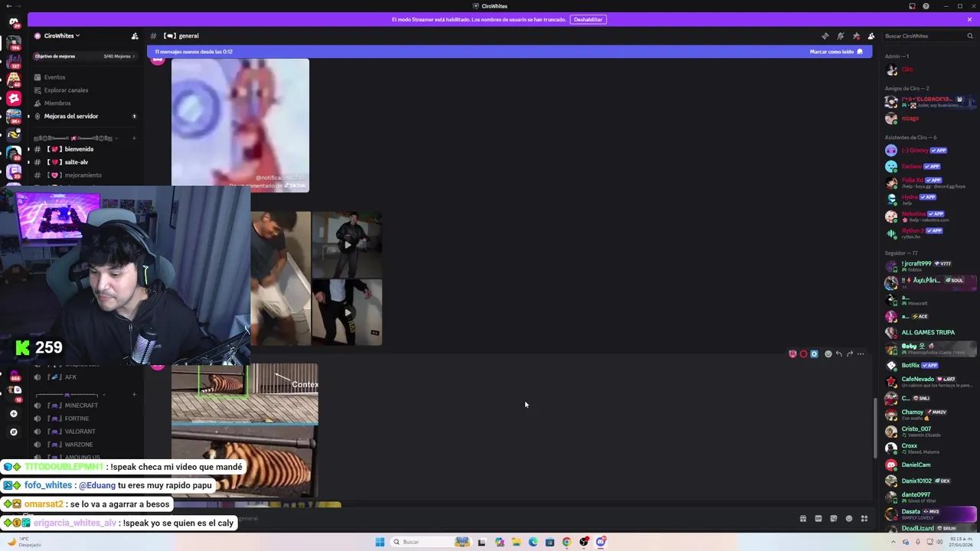980x551 pixels.
Task: Join the AFK voice channel
Action: (70, 377)
